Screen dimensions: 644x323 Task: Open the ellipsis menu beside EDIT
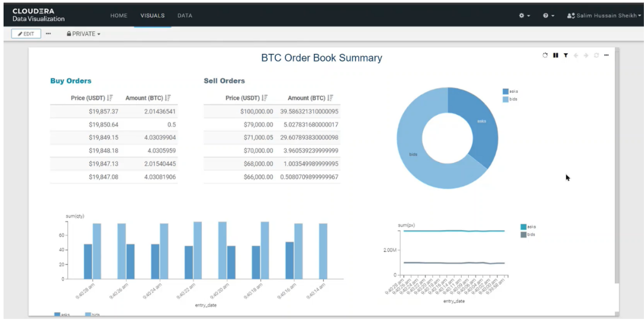click(x=49, y=34)
